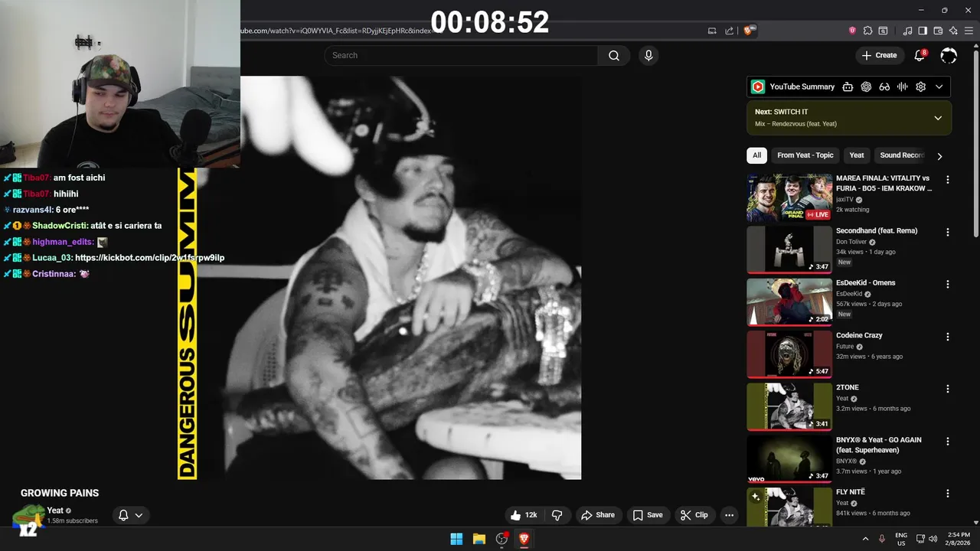Open File Explorer from taskbar
Image resolution: width=980 pixels, height=551 pixels.
tap(479, 539)
